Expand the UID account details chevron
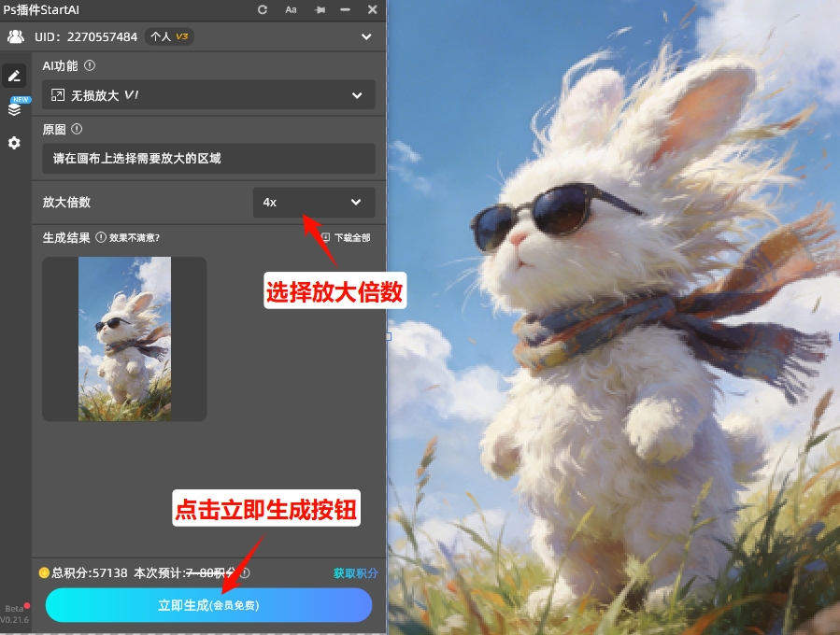Screen dimensions: 840x635 click(366, 36)
